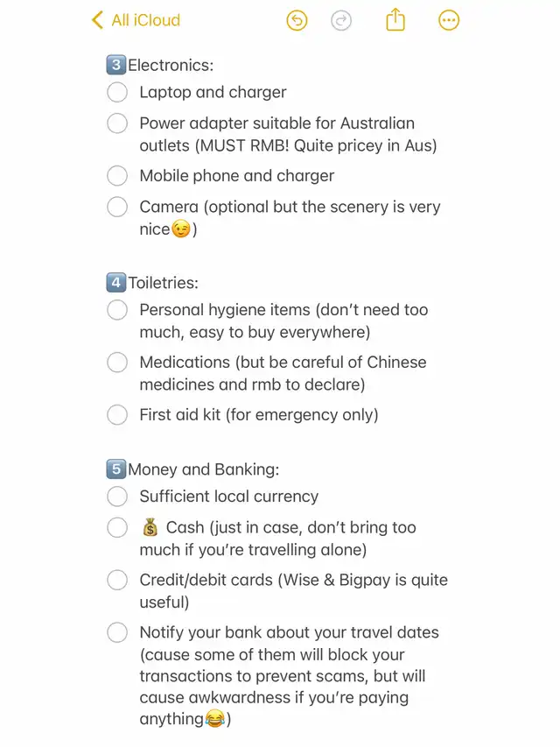Check the Credit/debit cards item
The height and width of the screenshot is (747, 560).
[117, 581]
